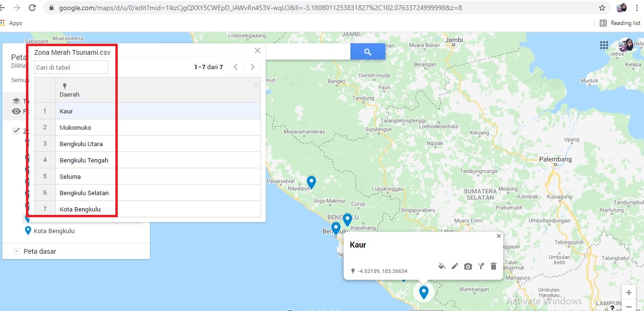The height and width of the screenshot is (311, 644).
Task: Edit the Kaur marker with pencil icon
Action: point(455,266)
